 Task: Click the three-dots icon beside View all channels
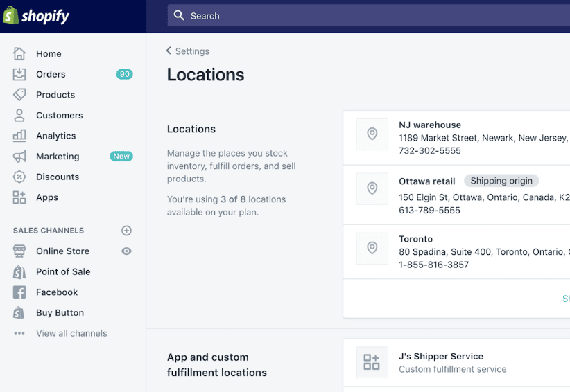[x=19, y=333]
